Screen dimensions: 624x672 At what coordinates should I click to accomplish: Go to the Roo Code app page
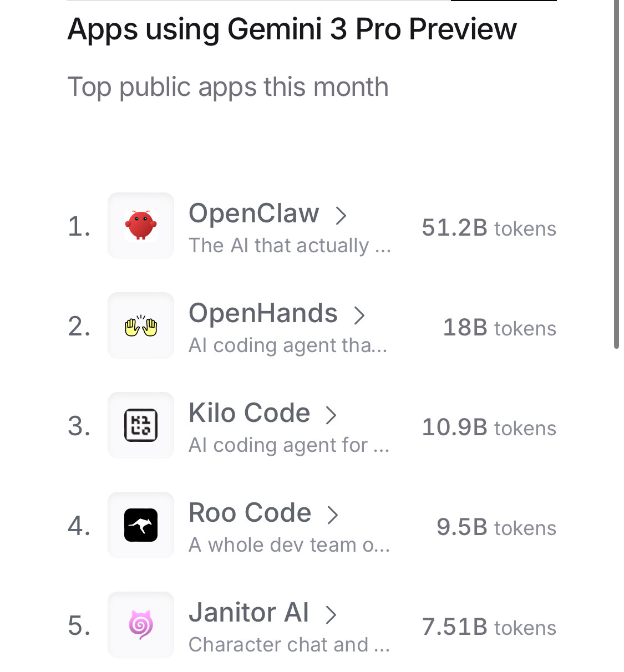pos(250,513)
